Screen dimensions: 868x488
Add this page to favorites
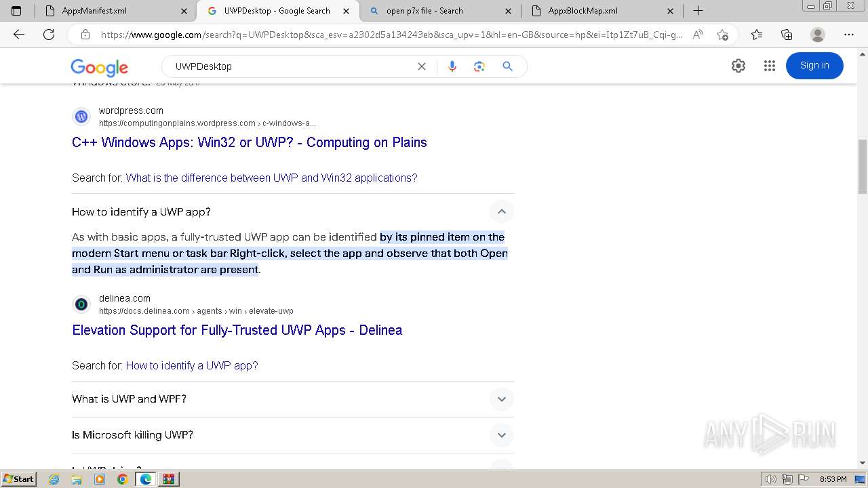[722, 35]
